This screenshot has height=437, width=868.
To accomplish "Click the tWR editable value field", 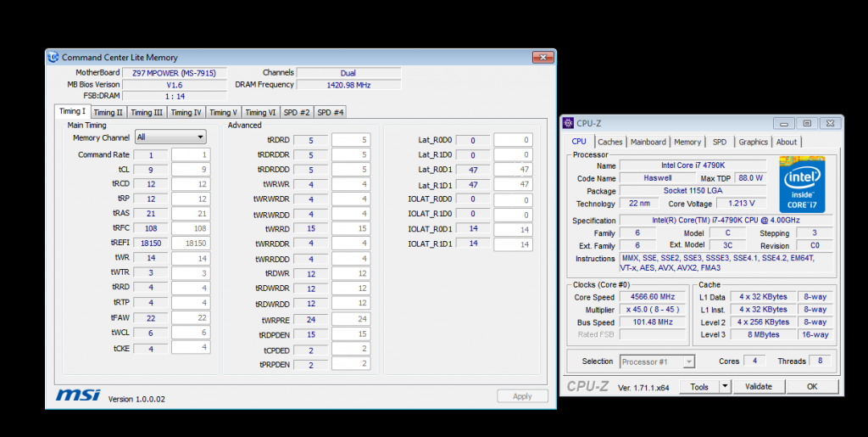I will coord(191,258).
